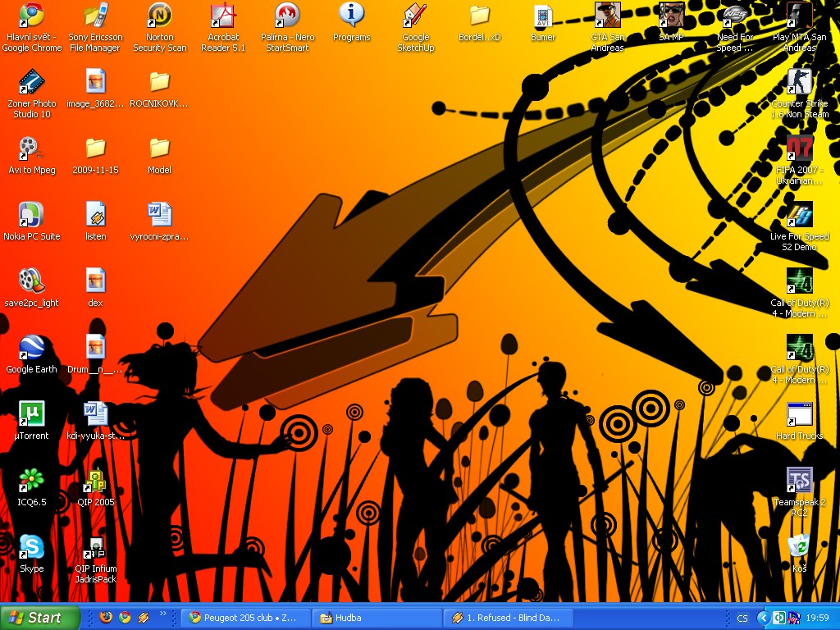Image resolution: width=840 pixels, height=630 pixels.
Task: Click the system clock showing 19:59
Action: point(817,618)
